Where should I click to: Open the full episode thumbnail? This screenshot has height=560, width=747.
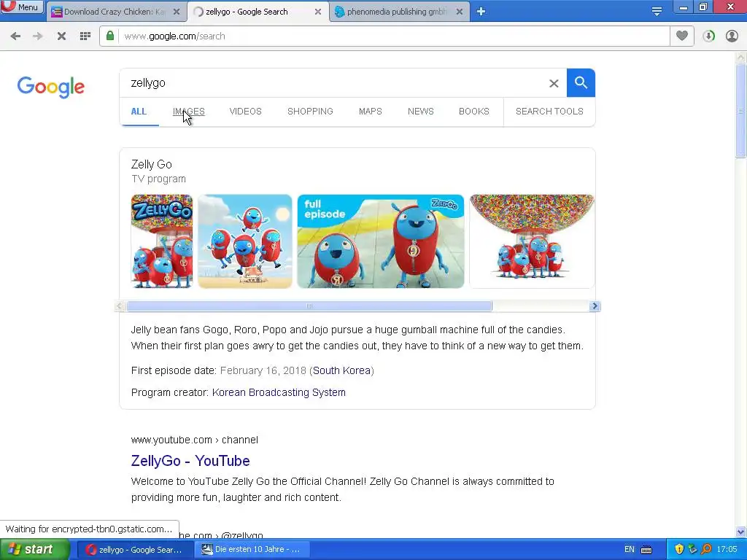click(381, 241)
